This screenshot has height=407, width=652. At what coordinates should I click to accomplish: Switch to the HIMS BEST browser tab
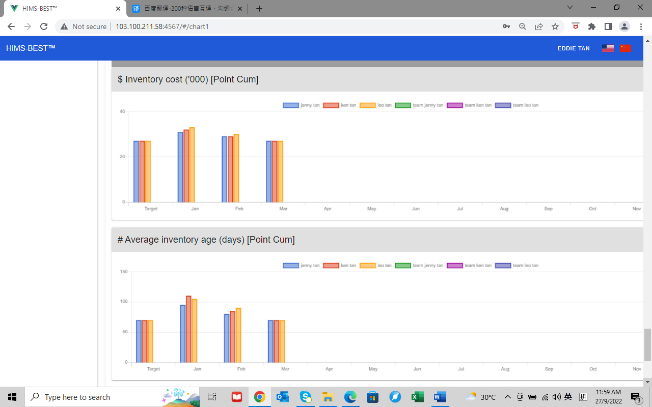tap(60, 8)
